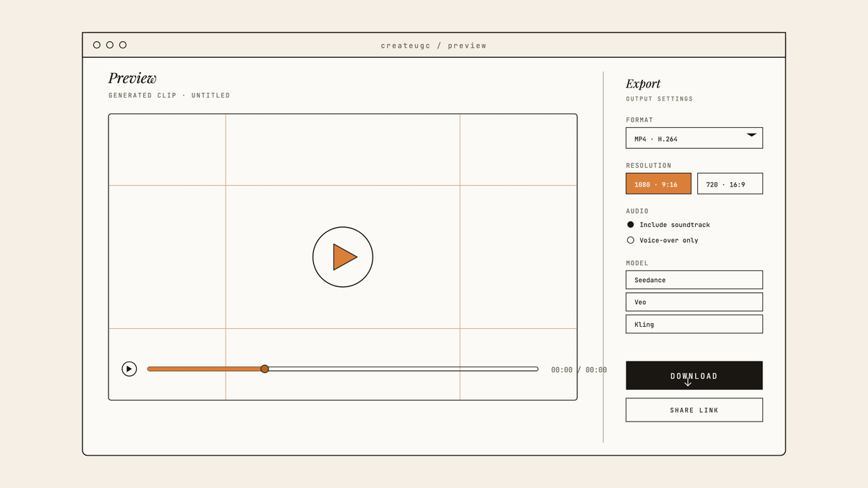
Task: Click the Format dropdown arrow
Action: click(x=752, y=135)
